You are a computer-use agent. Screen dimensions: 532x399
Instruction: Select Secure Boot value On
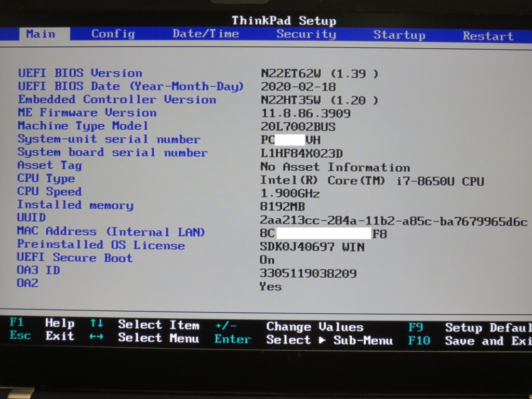point(267,260)
